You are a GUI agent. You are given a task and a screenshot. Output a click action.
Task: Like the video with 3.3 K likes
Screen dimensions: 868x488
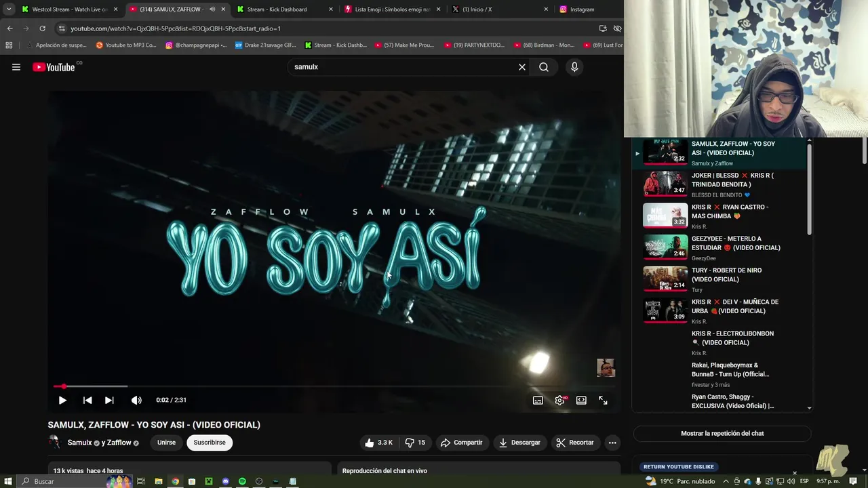pos(378,443)
